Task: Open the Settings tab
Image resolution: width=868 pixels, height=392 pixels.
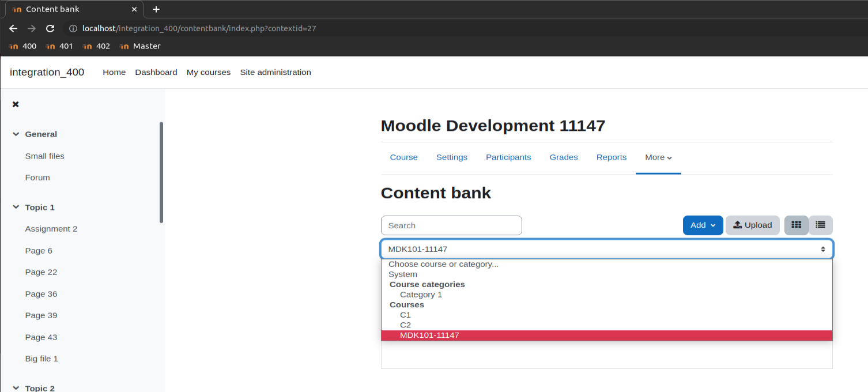Action: click(x=452, y=157)
